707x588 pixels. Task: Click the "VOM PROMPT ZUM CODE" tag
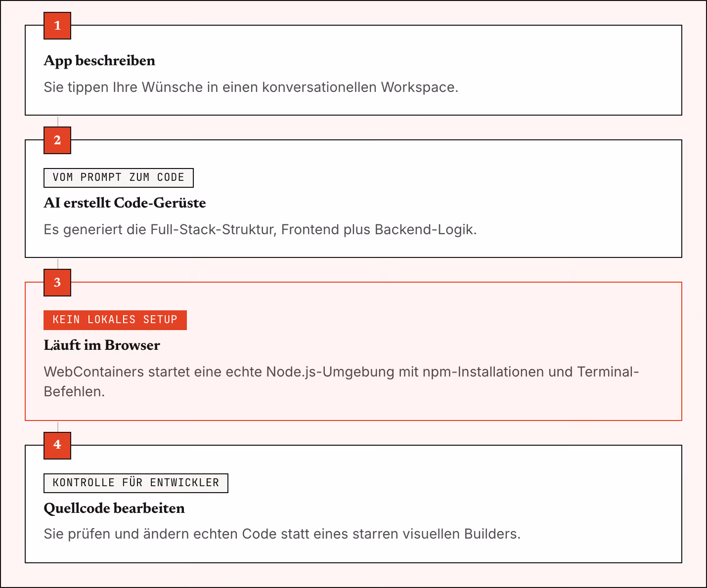[119, 178]
